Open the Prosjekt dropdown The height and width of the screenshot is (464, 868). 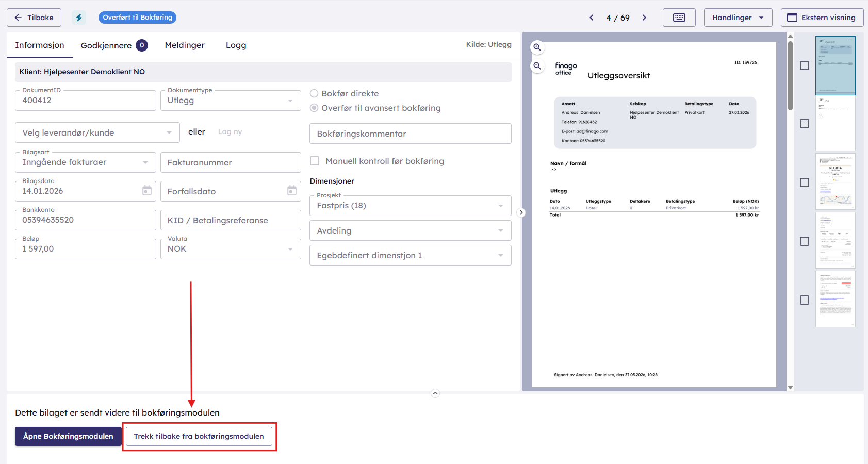pyautogui.click(x=410, y=206)
